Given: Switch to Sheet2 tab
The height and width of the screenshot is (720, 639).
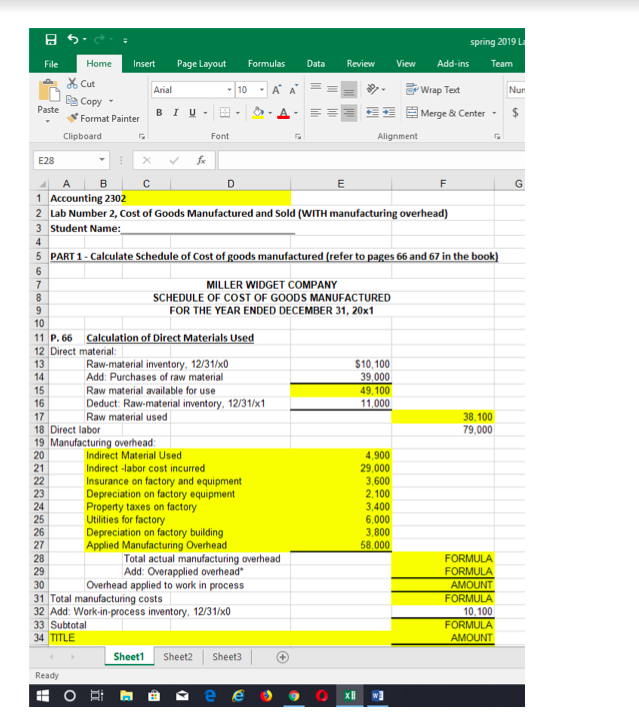Looking at the screenshot, I should click(x=178, y=657).
